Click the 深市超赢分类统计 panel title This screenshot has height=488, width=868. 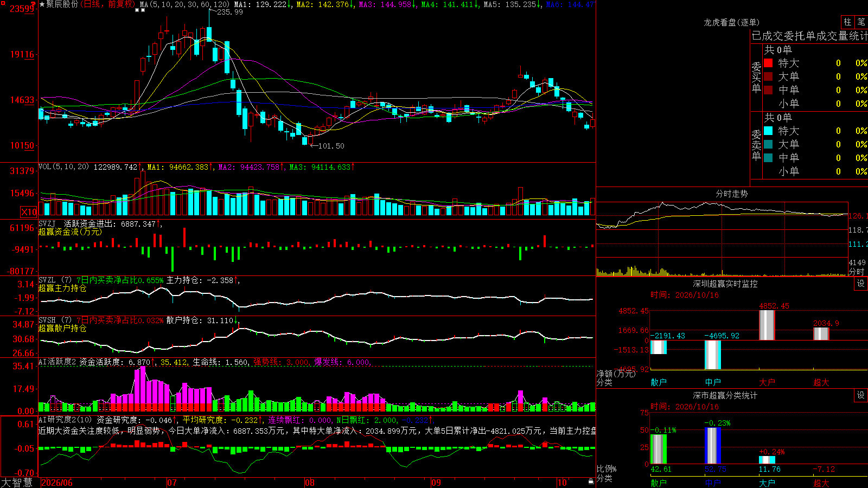point(725,395)
